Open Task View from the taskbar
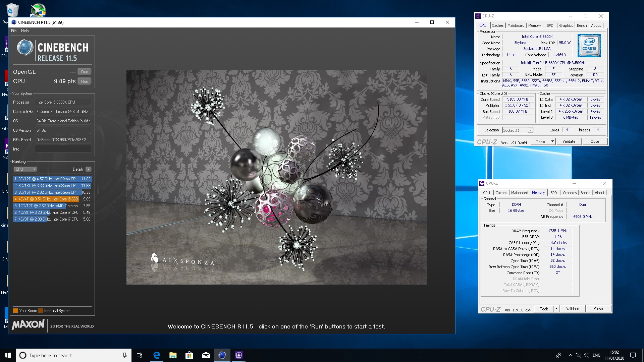Viewport: 644px width, 362px height. click(140, 355)
